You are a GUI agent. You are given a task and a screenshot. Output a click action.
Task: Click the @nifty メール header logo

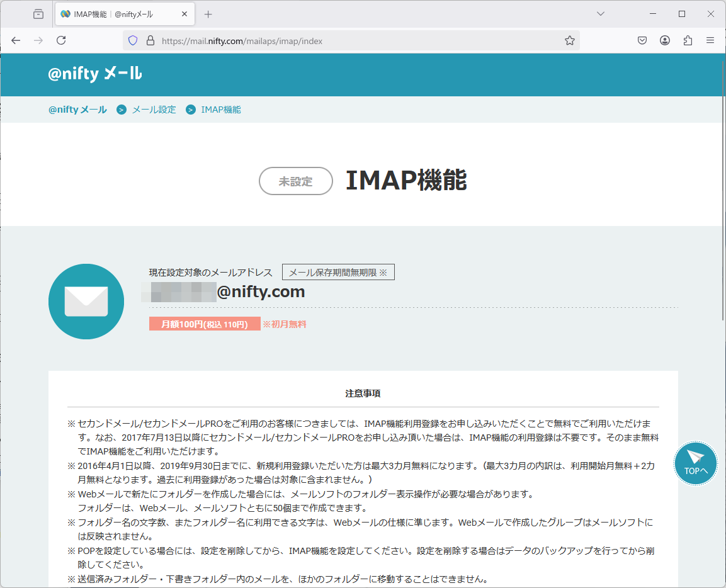95,74
